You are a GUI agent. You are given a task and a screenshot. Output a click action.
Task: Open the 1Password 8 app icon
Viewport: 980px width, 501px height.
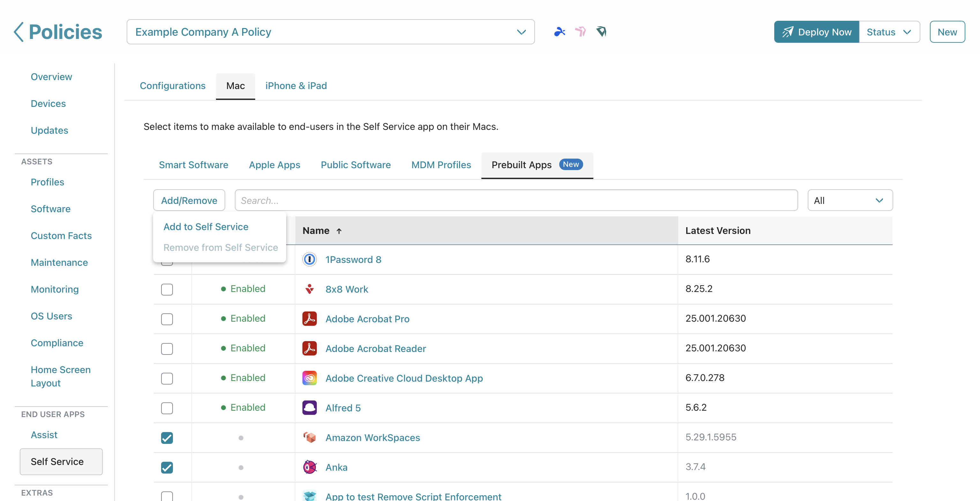310,259
